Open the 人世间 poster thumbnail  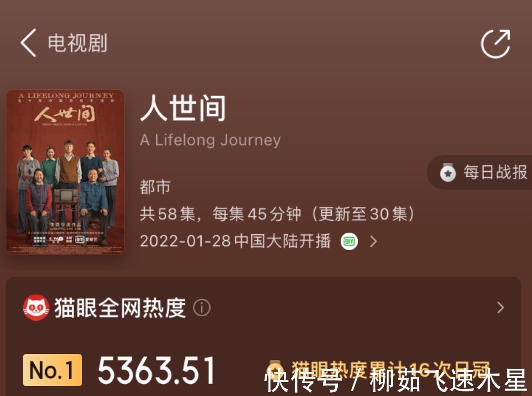[x=65, y=172]
